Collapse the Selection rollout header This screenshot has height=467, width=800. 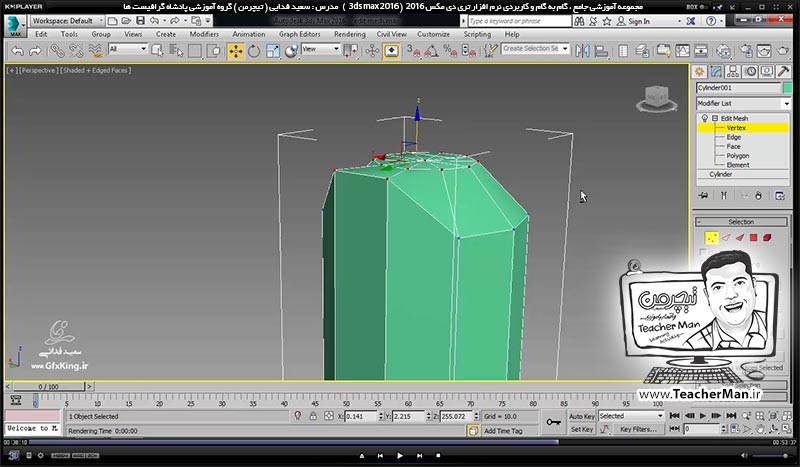coord(741,222)
